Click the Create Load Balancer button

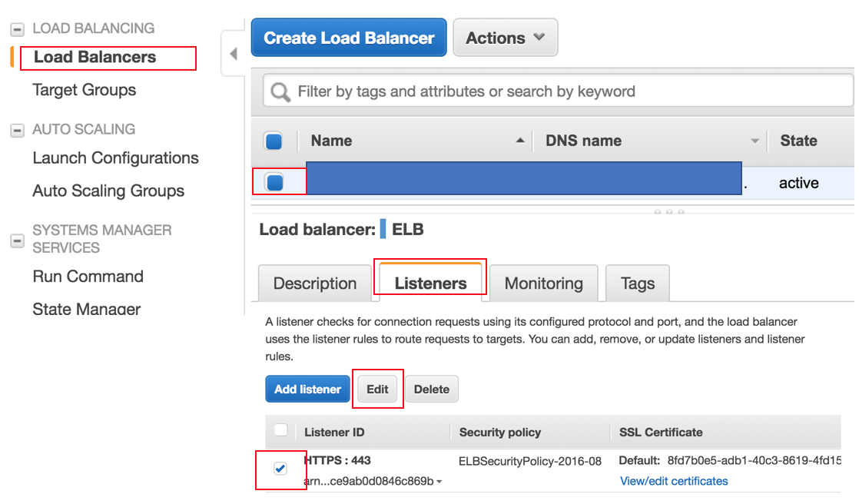point(349,38)
